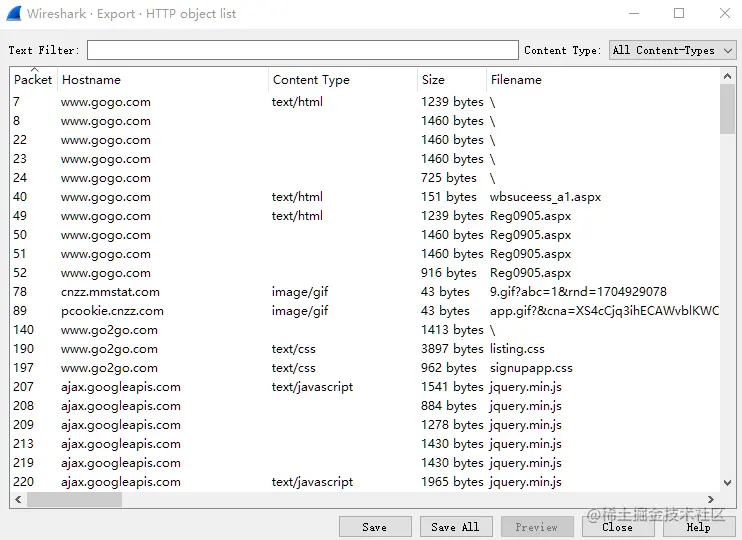The width and height of the screenshot is (742, 540).
Task: Sort by the Packet column header
Action: tap(33, 80)
